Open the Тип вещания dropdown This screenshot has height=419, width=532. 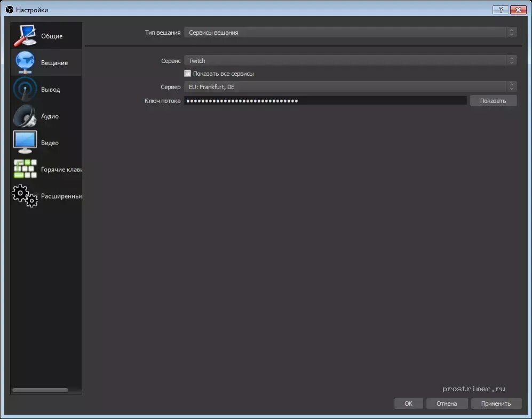[x=351, y=32]
